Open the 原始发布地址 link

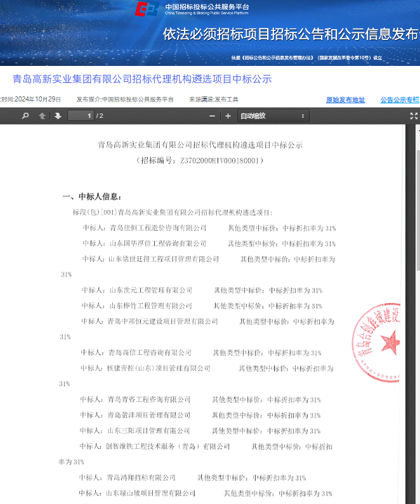(x=345, y=100)
